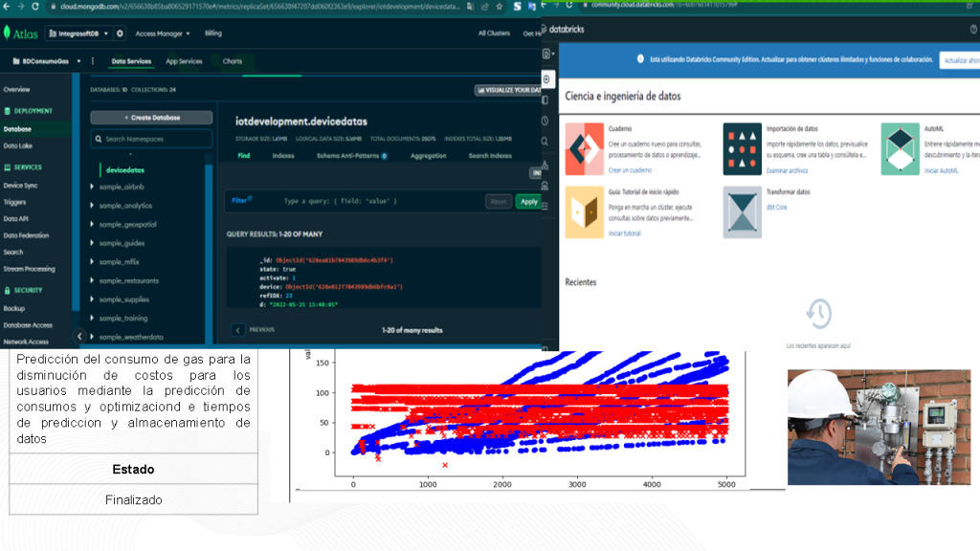980x551 pixels.
Task: Select the Indexes tab
Action: click(283, 155)
